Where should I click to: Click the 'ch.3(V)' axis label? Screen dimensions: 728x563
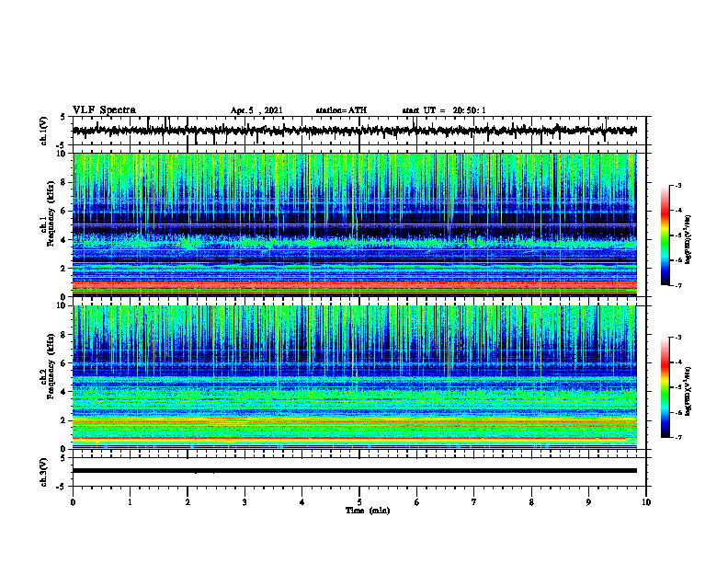pyautogui.click(x=44, y=472)
